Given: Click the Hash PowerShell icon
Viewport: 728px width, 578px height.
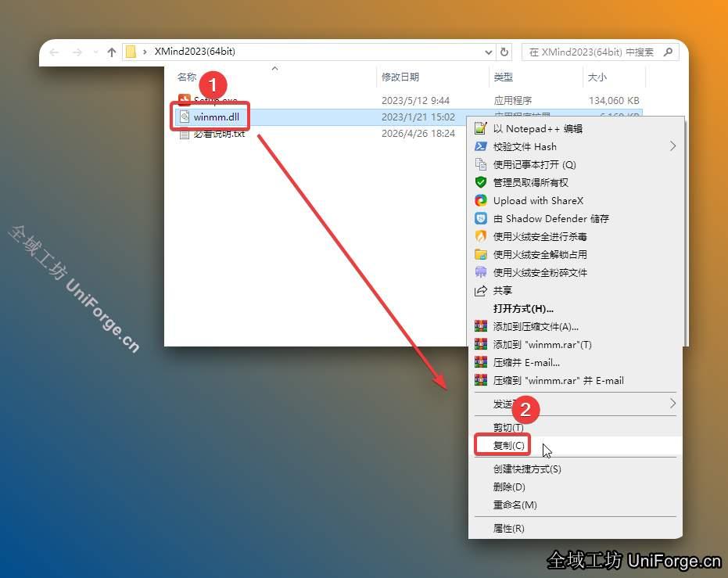Looking at the screenshot, I should coord(481,146).
